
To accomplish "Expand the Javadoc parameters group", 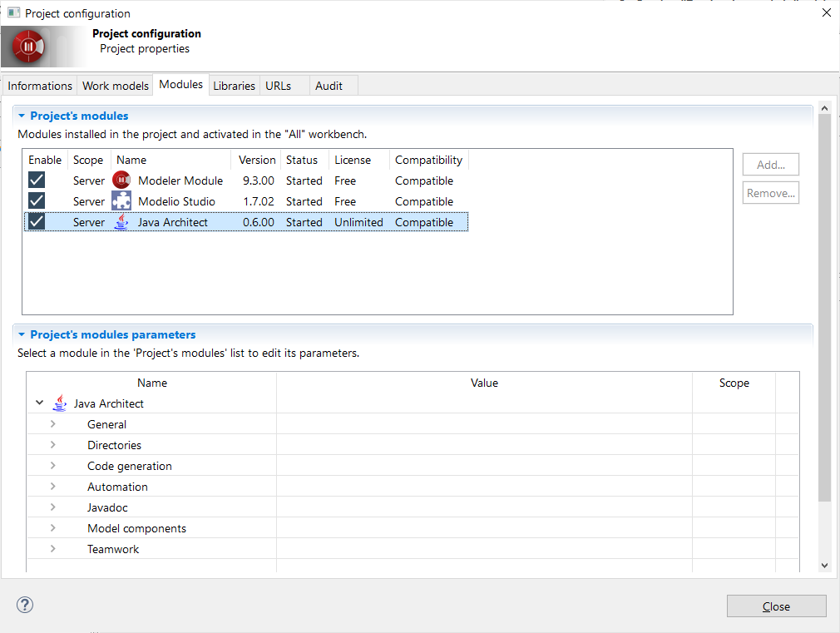I will pyautogui.click(x=52, y=507).
